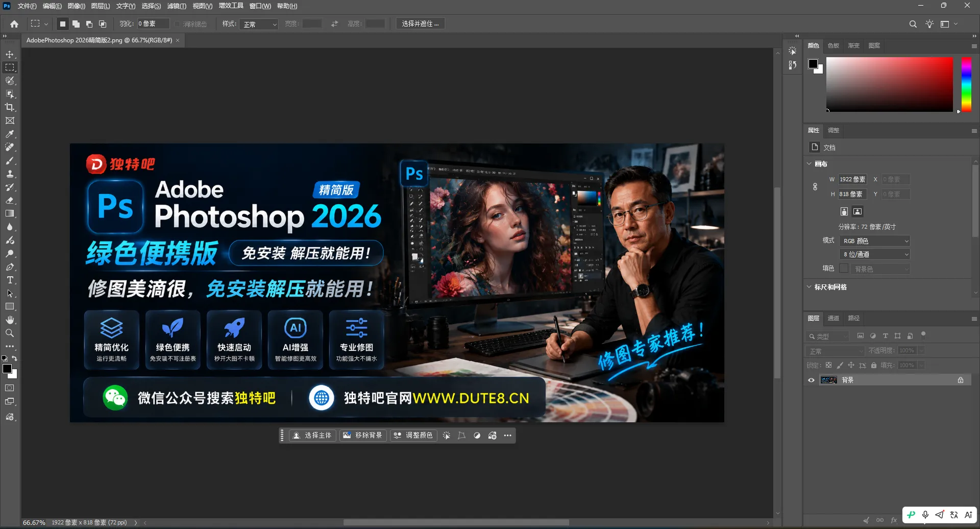Click lock all padlock next to 填充

pos(874,365)
